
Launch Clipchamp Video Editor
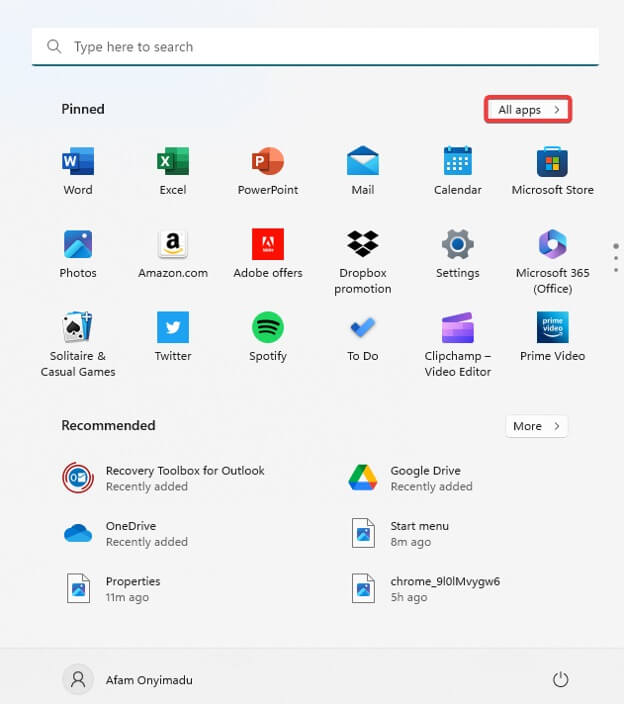point(457,344)
